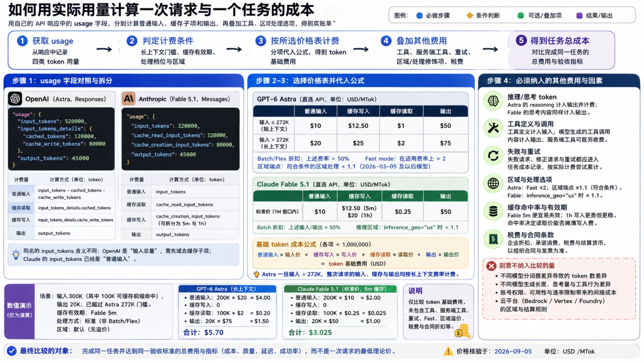Select the globe icon beside 区域与处理选项

[x=493, y=183]
